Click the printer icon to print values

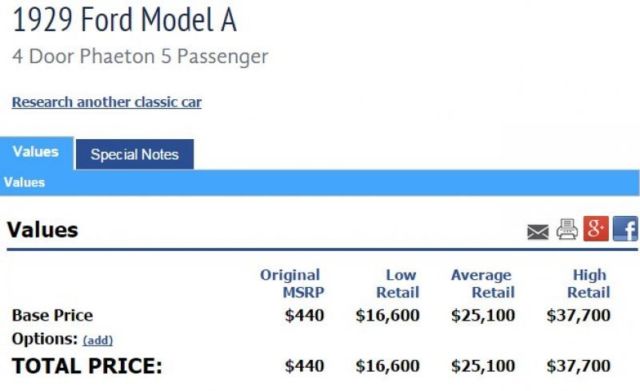pyautogui.click(x=567, y=229)
